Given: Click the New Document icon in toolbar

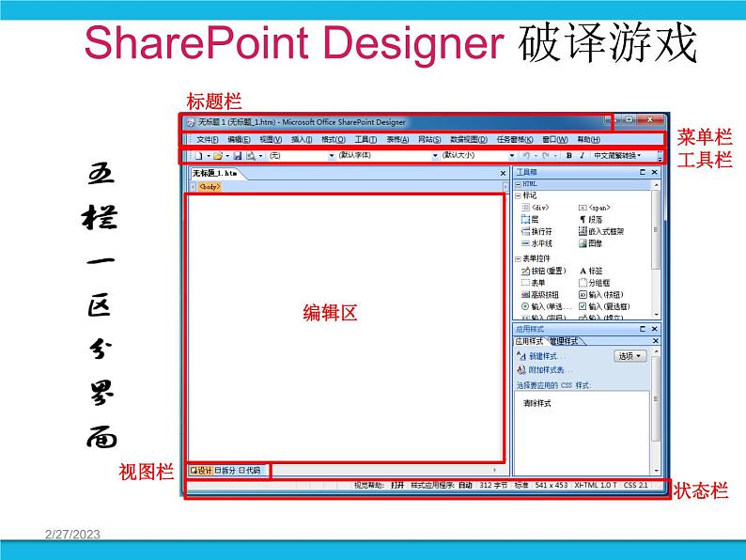Looking at the screenshot, I should (x=199, y=156).
